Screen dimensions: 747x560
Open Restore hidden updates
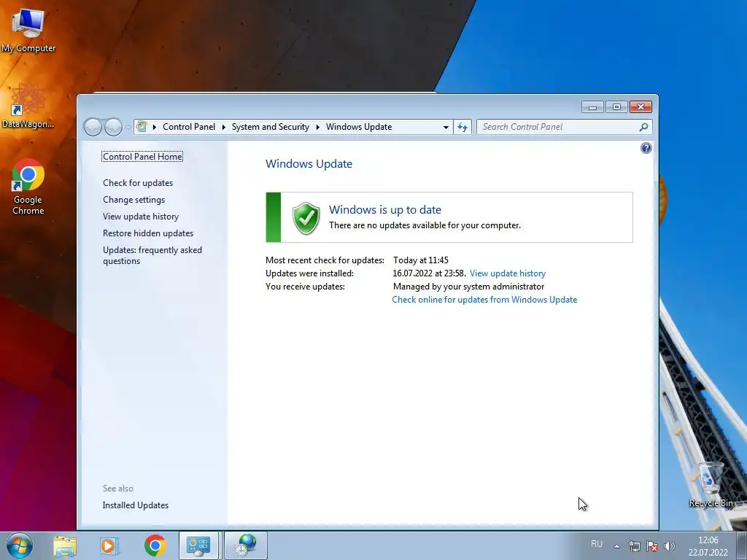pyautogui.click(x=148, y=233)
